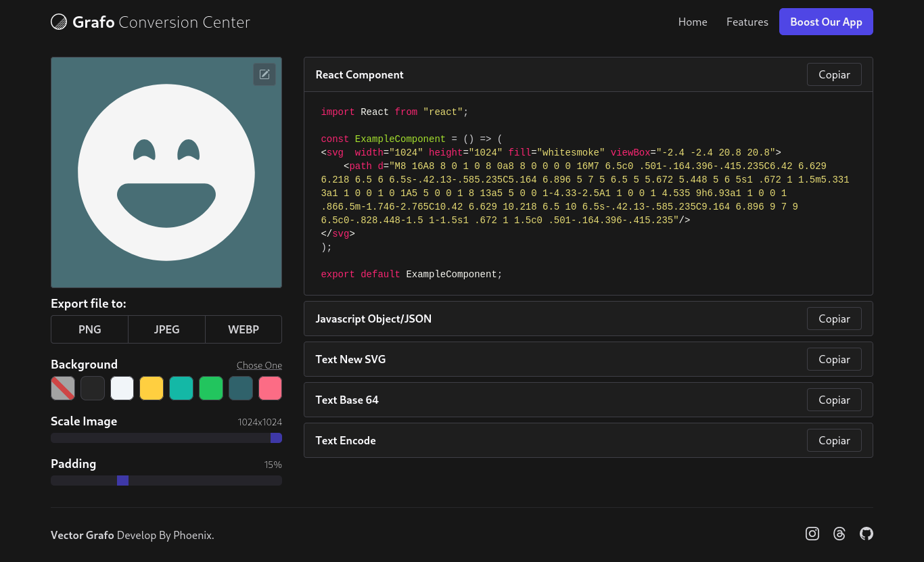This screenshot has height=562, width=924.
Task: Open the Chose One background link
Action: pos(259,365)
